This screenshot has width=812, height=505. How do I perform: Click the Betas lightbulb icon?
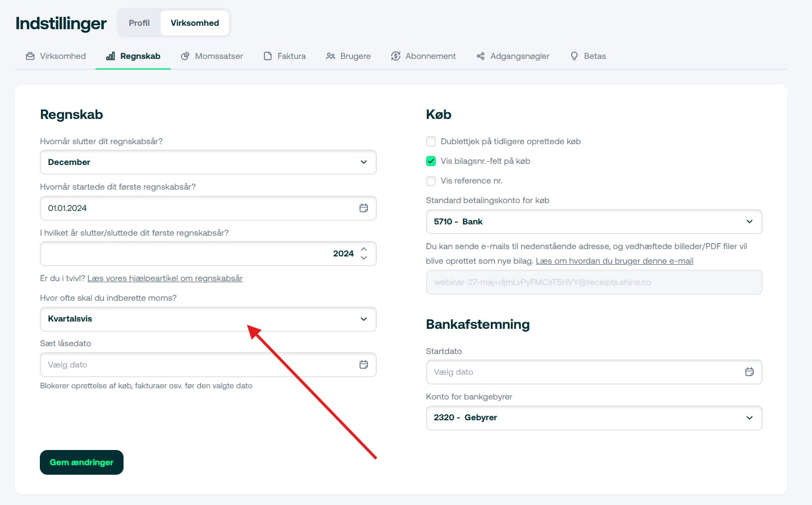click(x=574, y=56)
